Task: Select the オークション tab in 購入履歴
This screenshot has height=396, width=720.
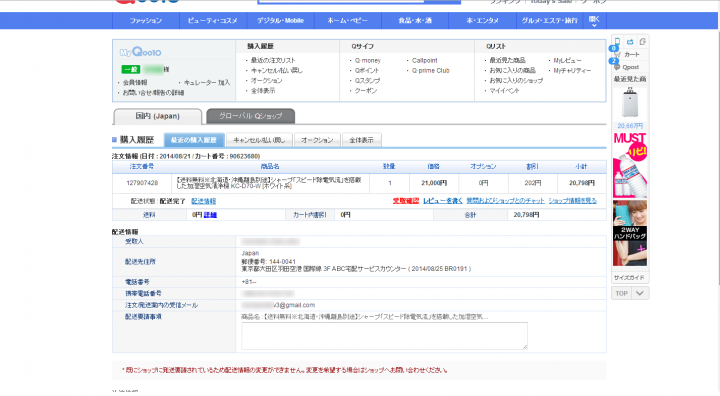Action: pyautogui.click(x=317, y=140)
